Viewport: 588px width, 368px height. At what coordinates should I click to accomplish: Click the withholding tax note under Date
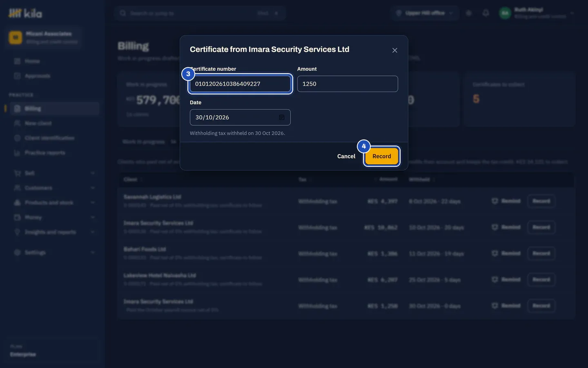point(237,133)
